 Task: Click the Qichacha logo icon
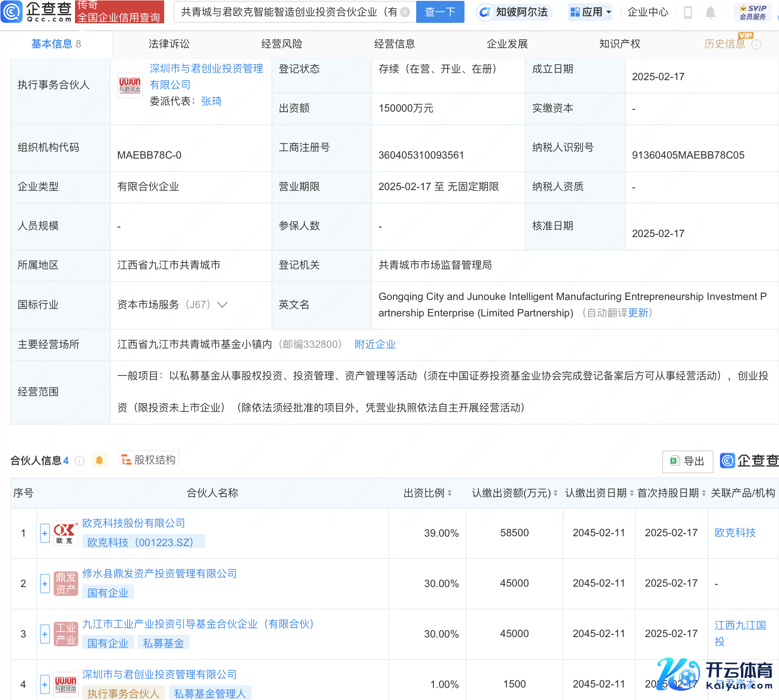[x=12, y=12]
